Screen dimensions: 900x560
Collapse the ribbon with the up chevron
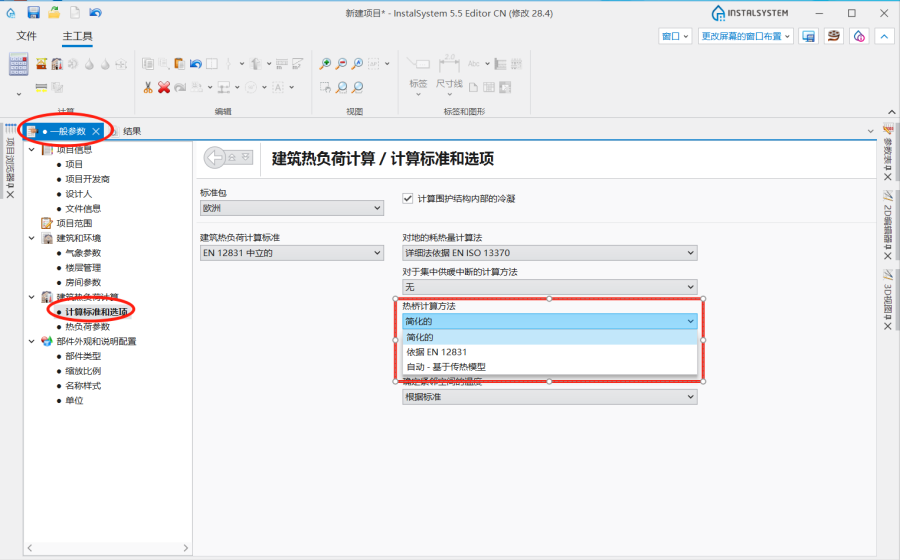click(884, 36)
